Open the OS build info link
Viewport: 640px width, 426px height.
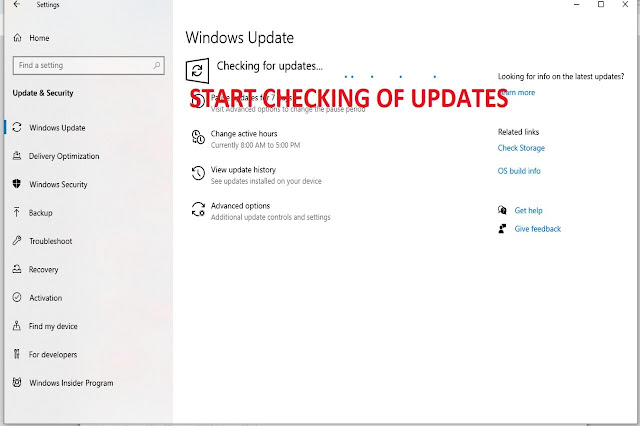(x=519, y=171)
